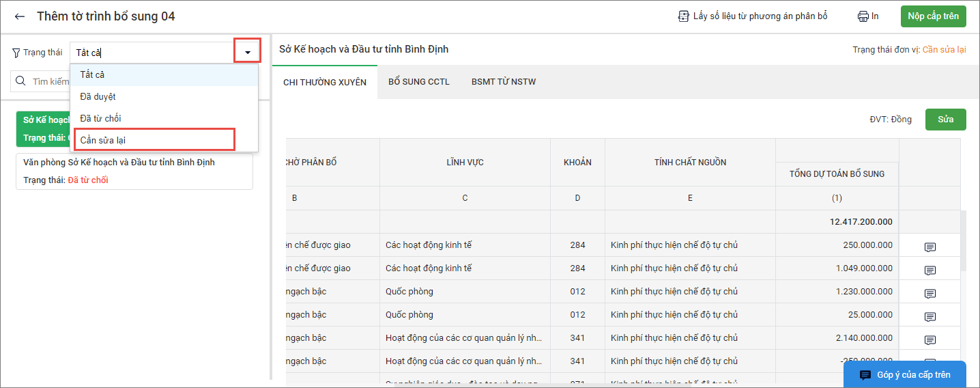This screenshot has height=388, width=980.
Task: Select Văn phòng Sở Kế hoạch unit card
Action: click(x=134, y=171)
